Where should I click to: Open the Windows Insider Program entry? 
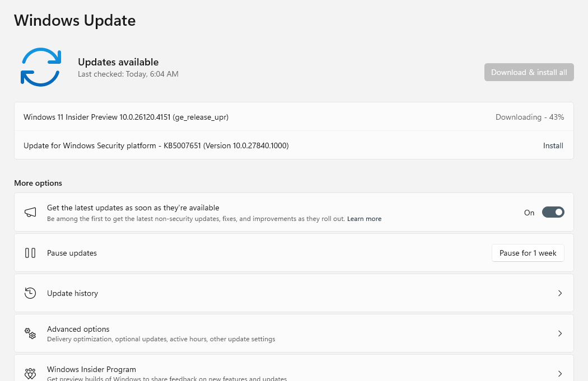[91, 370]
